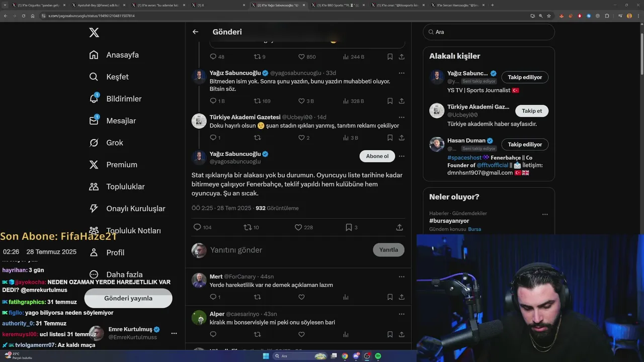Open more options beside Abone ol button

pos(401,156)
